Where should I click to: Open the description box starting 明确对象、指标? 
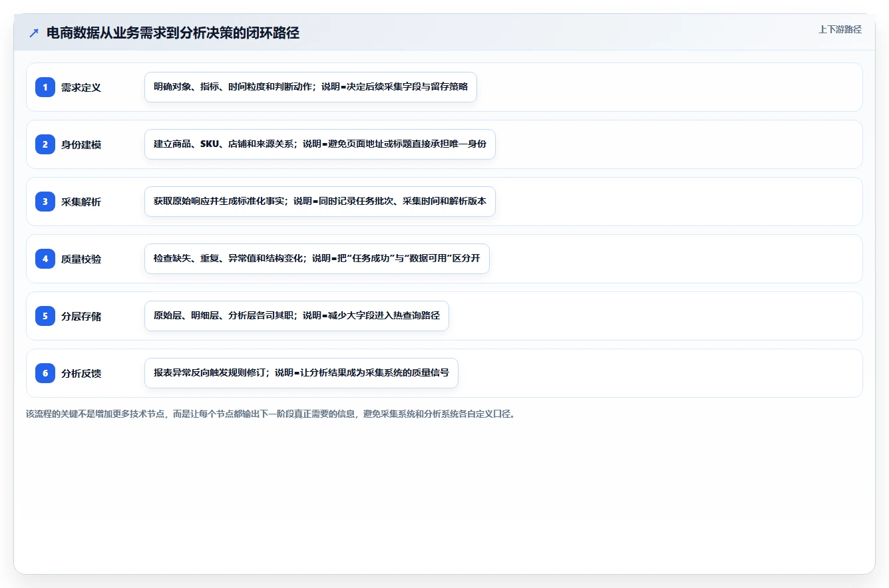311,87
